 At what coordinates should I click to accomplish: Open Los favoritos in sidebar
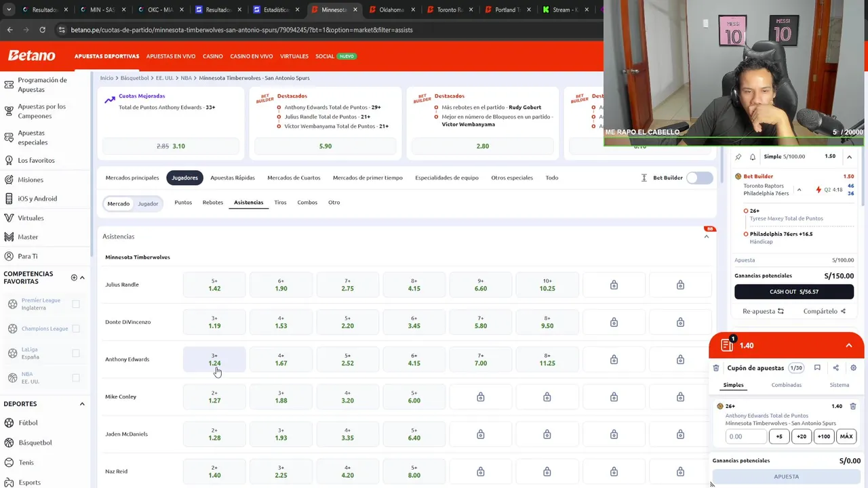point(36,161)
